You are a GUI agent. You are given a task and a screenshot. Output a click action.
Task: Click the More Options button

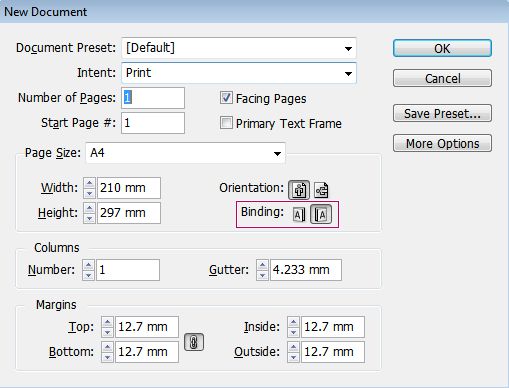(x=442, y=143)
